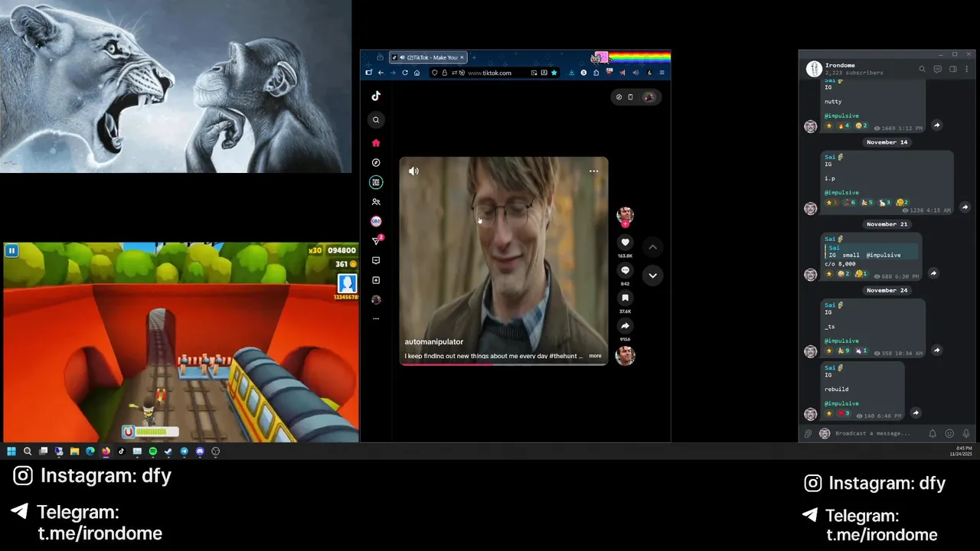Screen dimensions: 980x551
Task: Click the www.tiktok.com address bar
Action: click(x=490, y=73)
